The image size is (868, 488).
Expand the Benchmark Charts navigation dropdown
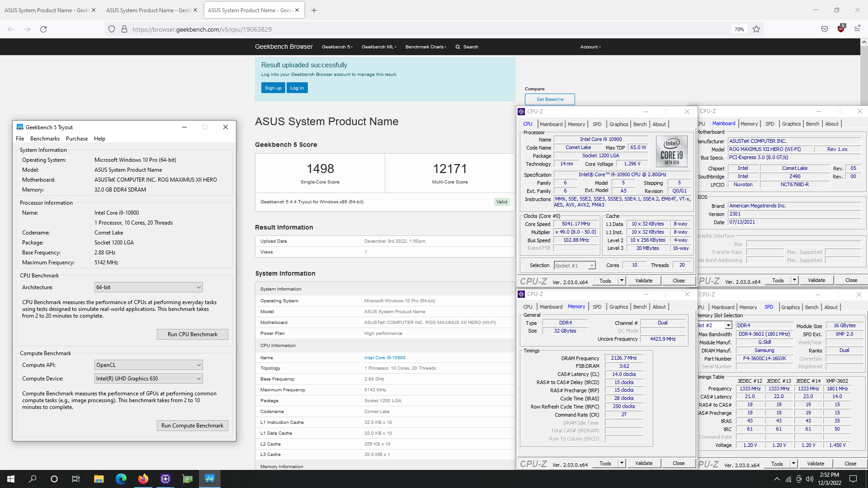(426, 47)
